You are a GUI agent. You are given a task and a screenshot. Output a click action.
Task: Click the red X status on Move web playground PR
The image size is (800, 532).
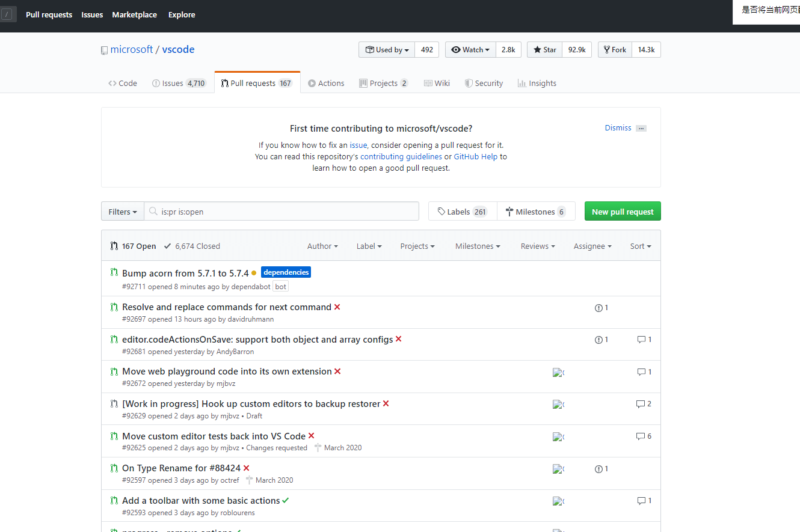point(337,371)
